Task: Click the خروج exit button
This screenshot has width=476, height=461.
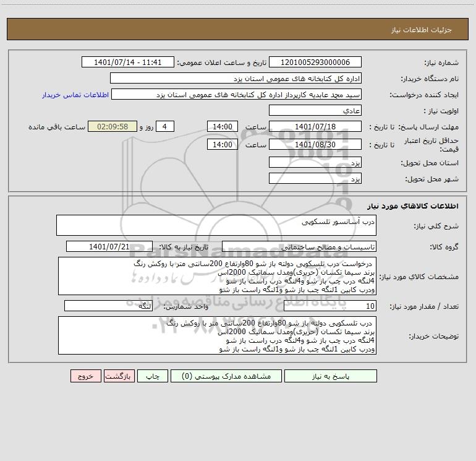Action: pos(85,376)
